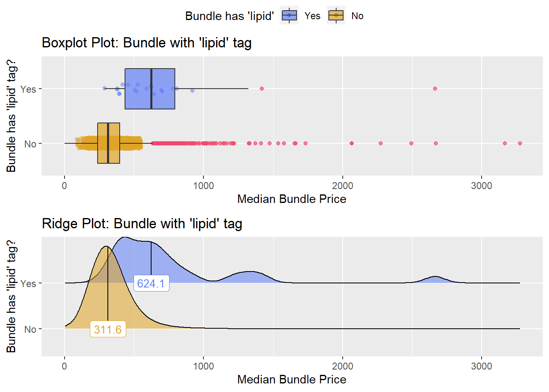This screenshot has width=549, height=392.
Task: Select the orange No boxplot box
Action: pos(109,143)
